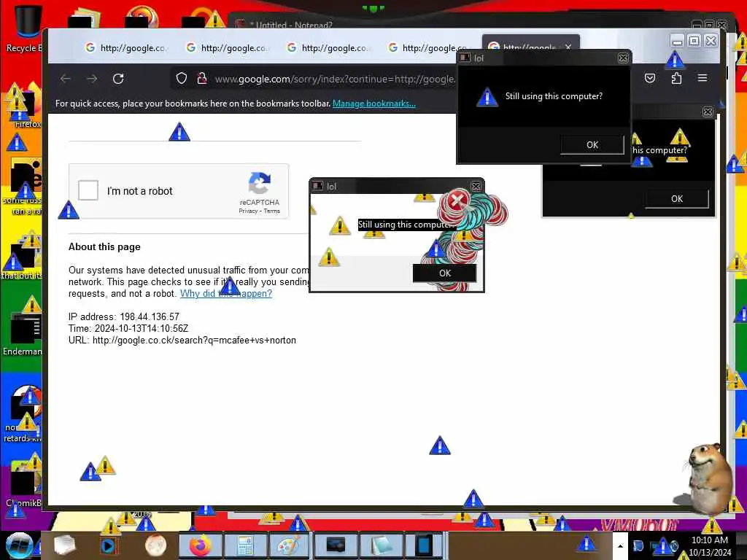Screen dimensions: 747x560
Task: Open the reCAPTCHA Terms link
Action: [272, 211]
